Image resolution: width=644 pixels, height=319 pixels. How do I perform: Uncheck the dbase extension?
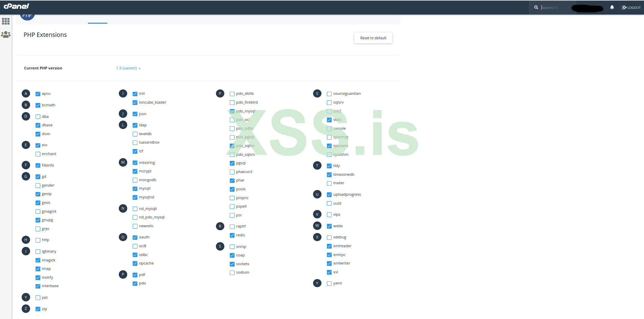coord(38,125)
